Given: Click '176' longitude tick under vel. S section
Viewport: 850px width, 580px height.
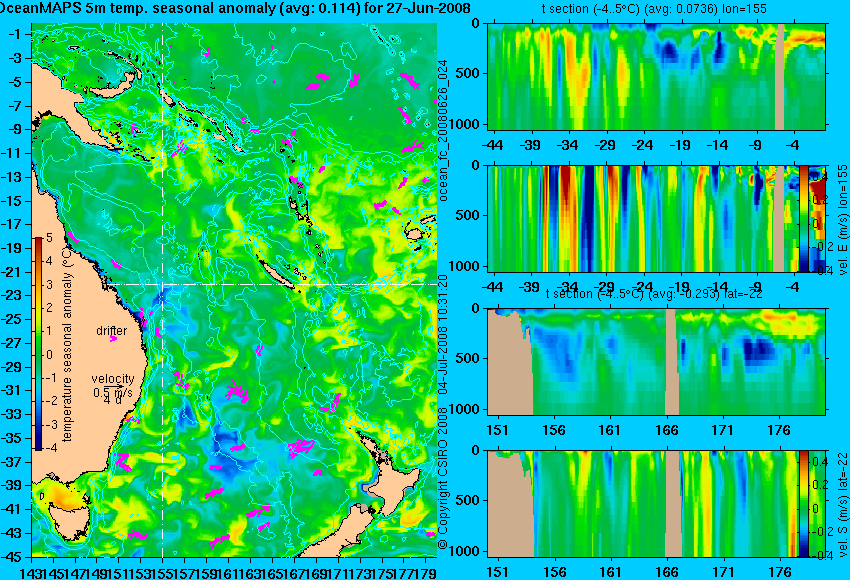Looking at the screenshot, I should tap(780, 572).
